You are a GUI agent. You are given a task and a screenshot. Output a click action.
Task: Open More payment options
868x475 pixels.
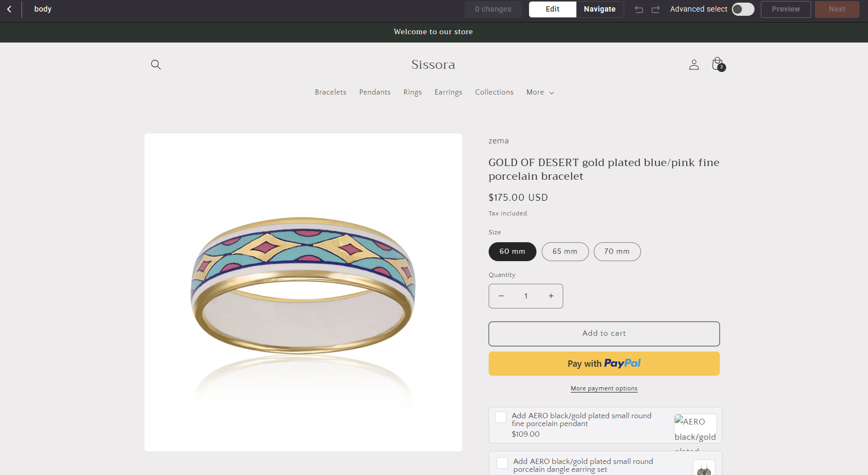[604, 388]
